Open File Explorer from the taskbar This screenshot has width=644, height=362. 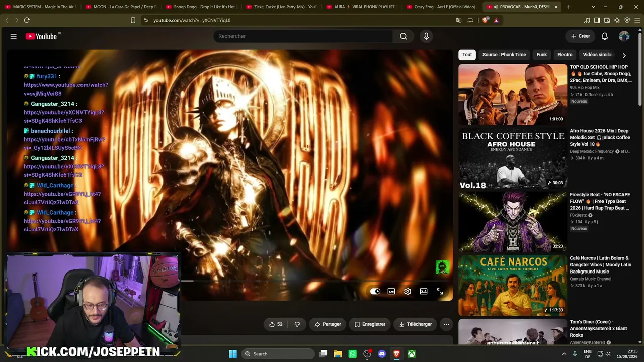(338, 354)
